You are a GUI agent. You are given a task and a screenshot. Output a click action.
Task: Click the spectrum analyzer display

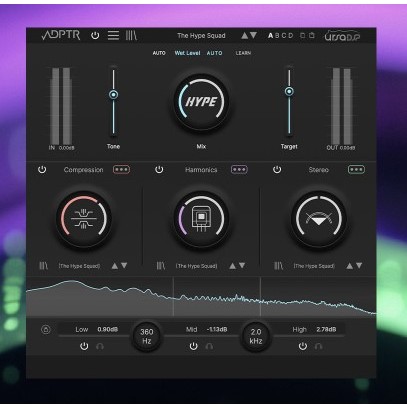(201, 297)
